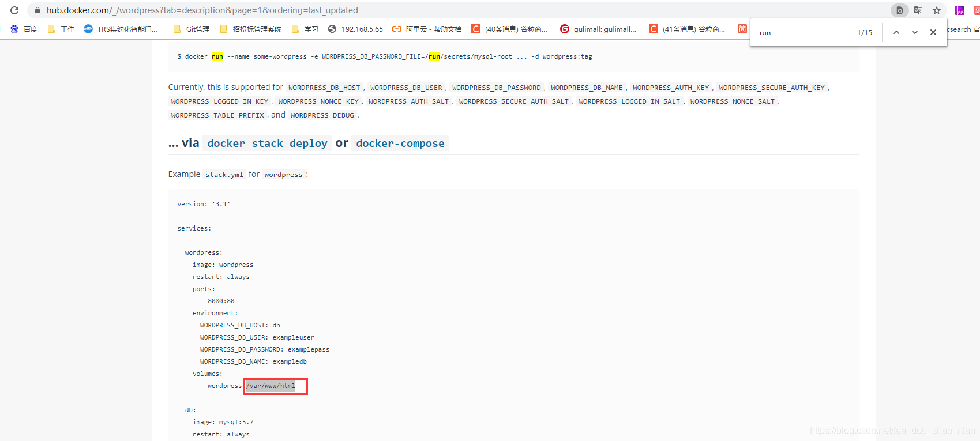Image resolution: width=980 pixels, height=441 pixels.
Task: Open the gulimall bookmark
Action: pyautogui.click(x=598, y=29)
